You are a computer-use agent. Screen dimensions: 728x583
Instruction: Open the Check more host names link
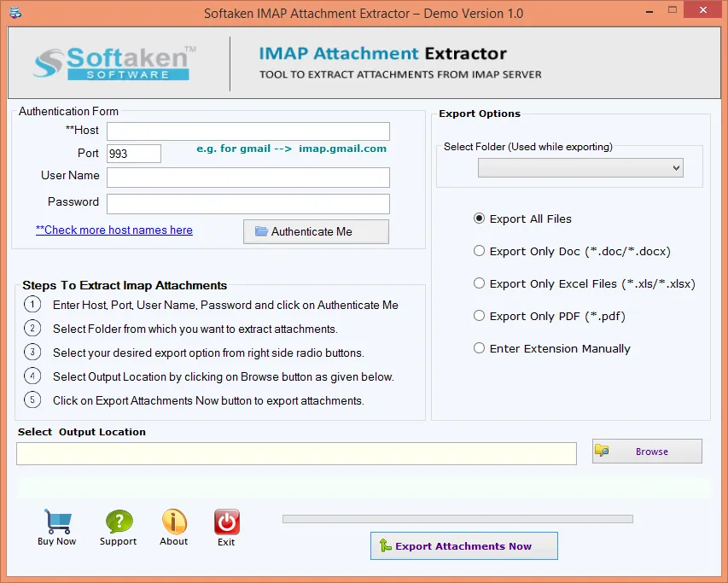tap(114, 230)
